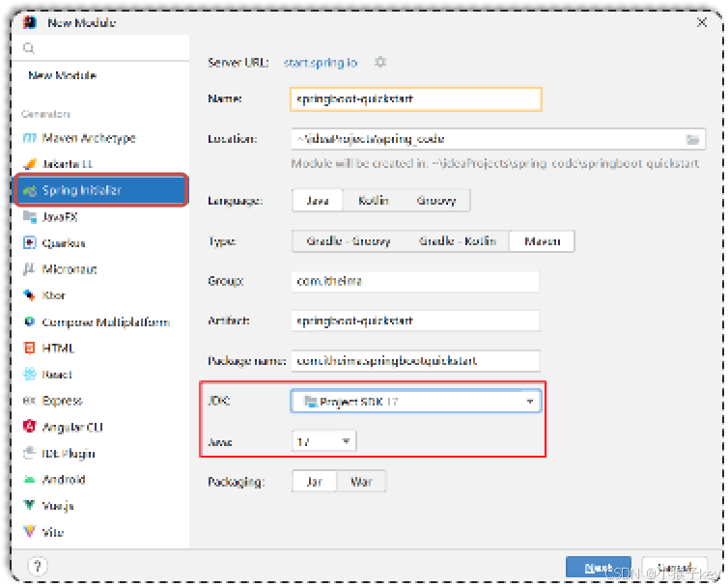The width and height of the screenshot is (728, 587).
Task: Close the New Module dialog
Action: [x=702, y=22]
